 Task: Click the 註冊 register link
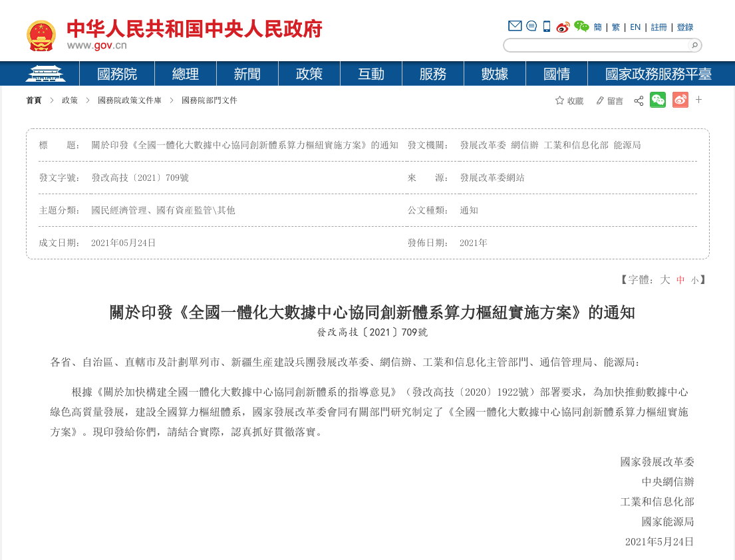tap(659, 27)
